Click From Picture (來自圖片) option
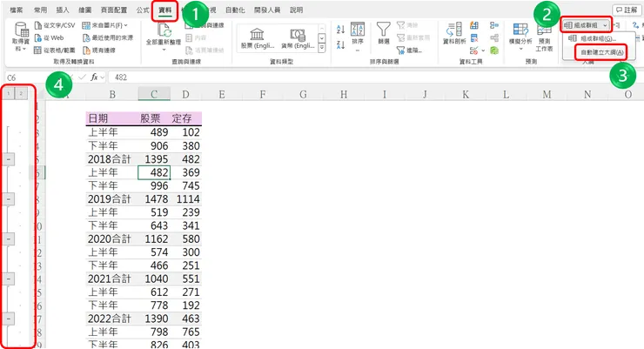The image size is (644, 349). (x=104, y=25)
